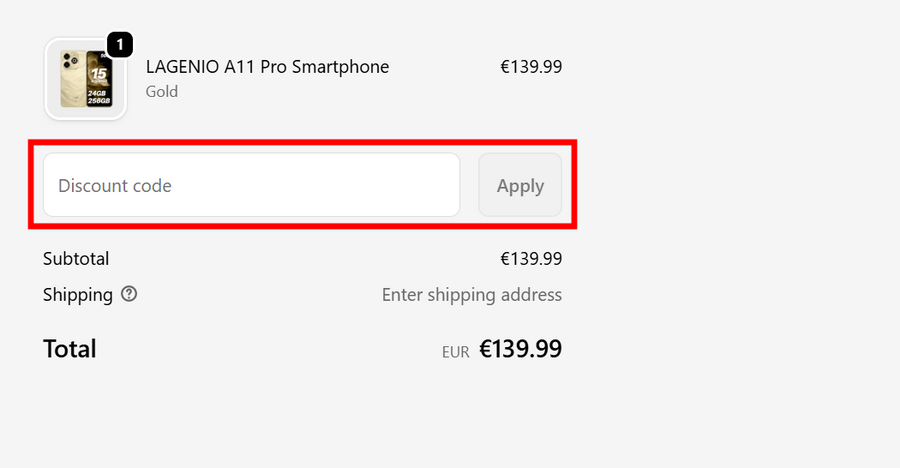Click the Shipping help question-mark icon

tap(129, 294)
